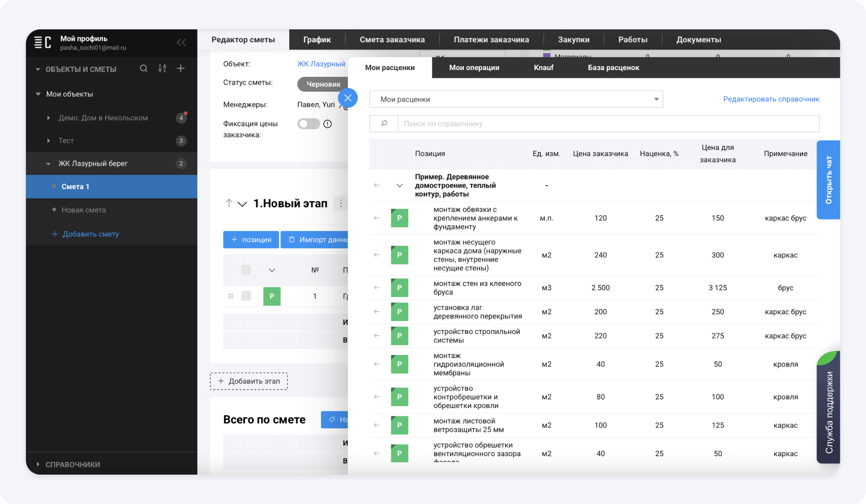The height and width of the screenshot is (504, 866).
Task: Click the drag handle on position row 1
Action: point(230,296)
